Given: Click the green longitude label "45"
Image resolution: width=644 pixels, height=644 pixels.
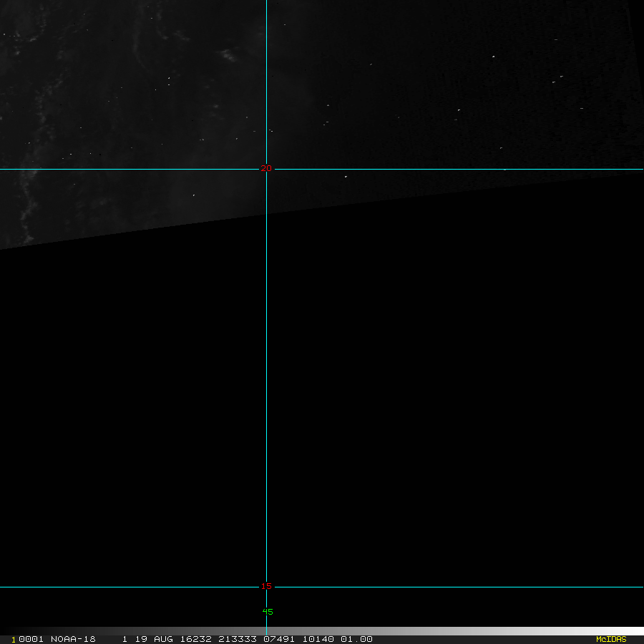Looking at the screenshot, I should point(268,612).
